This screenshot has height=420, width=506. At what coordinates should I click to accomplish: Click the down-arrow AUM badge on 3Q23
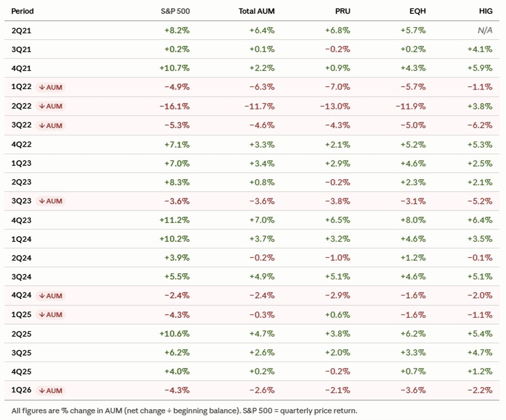(x=50, y=201)
